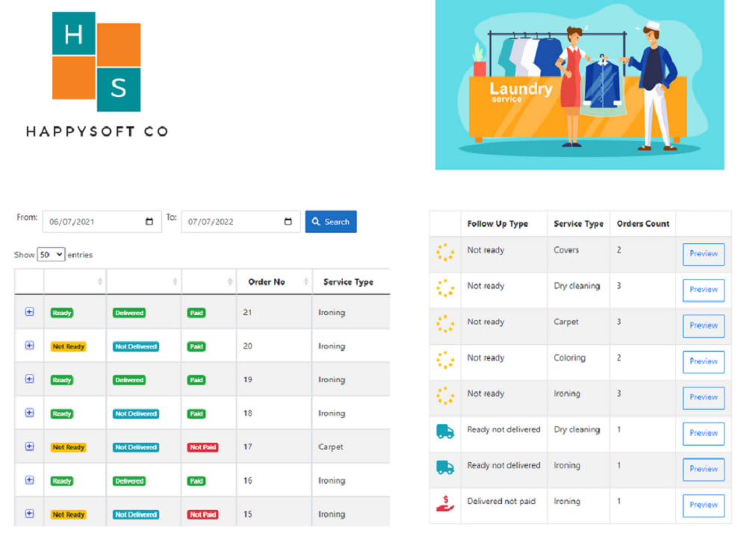Click the Ready badge of order 18
The width and height of the screenshot is (747, 560).
coord(62,414)
